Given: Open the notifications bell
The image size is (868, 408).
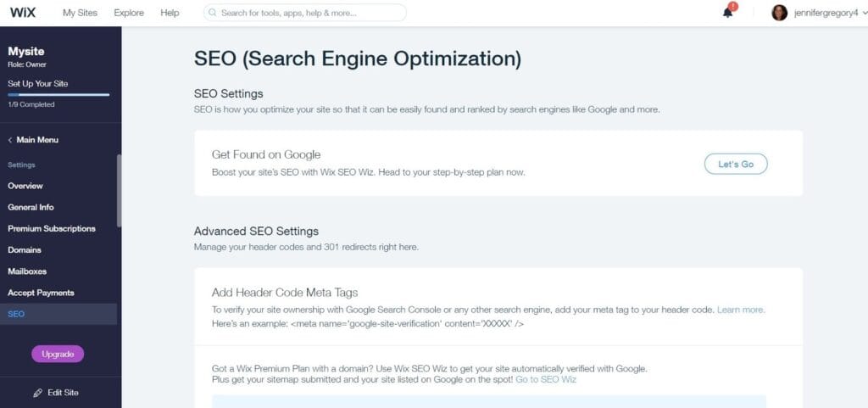Looking at the screenshot, I should click(728, 12).
